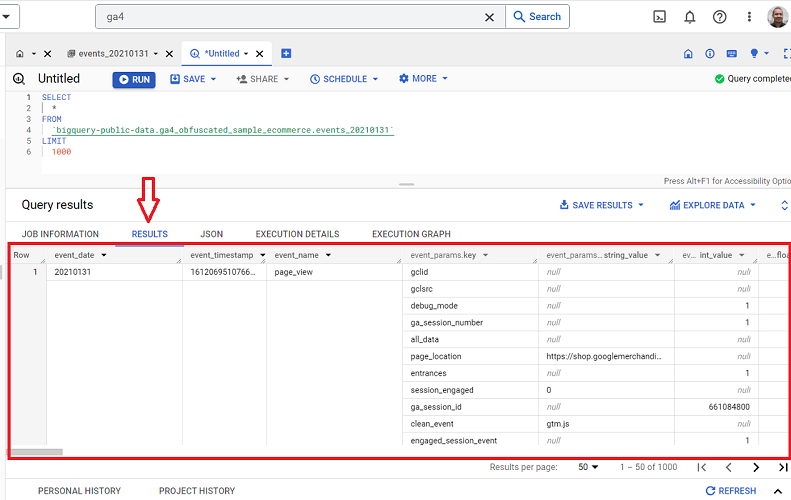Open the user account avatar
Viewport: 791px width, 500px height.
777,17
